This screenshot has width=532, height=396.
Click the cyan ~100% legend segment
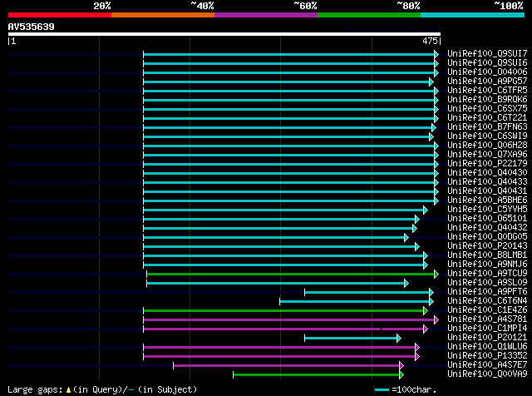coord(473,15)
